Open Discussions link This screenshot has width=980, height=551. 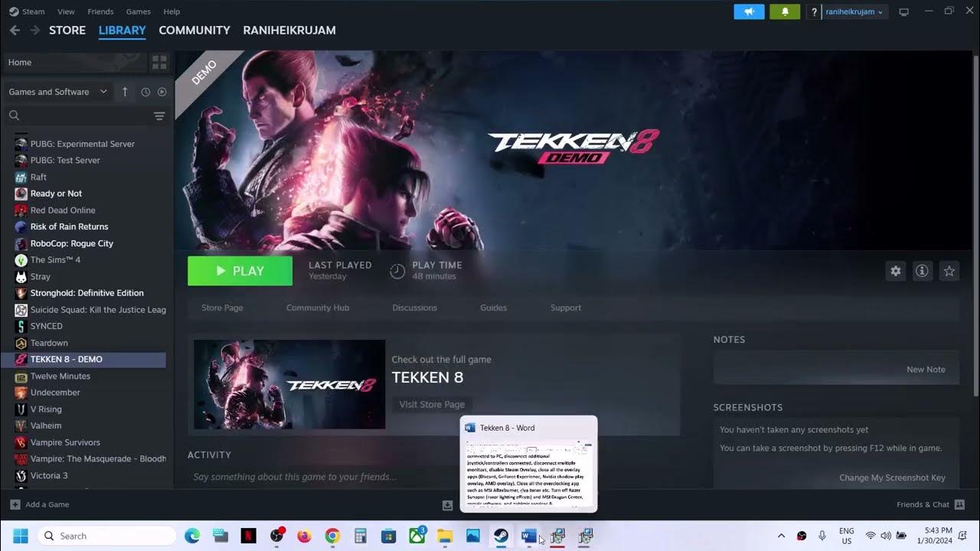[x=414, y=308]
